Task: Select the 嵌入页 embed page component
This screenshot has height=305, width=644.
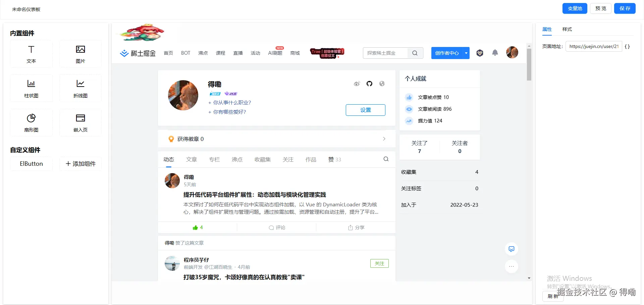Action: coord(80,123)
